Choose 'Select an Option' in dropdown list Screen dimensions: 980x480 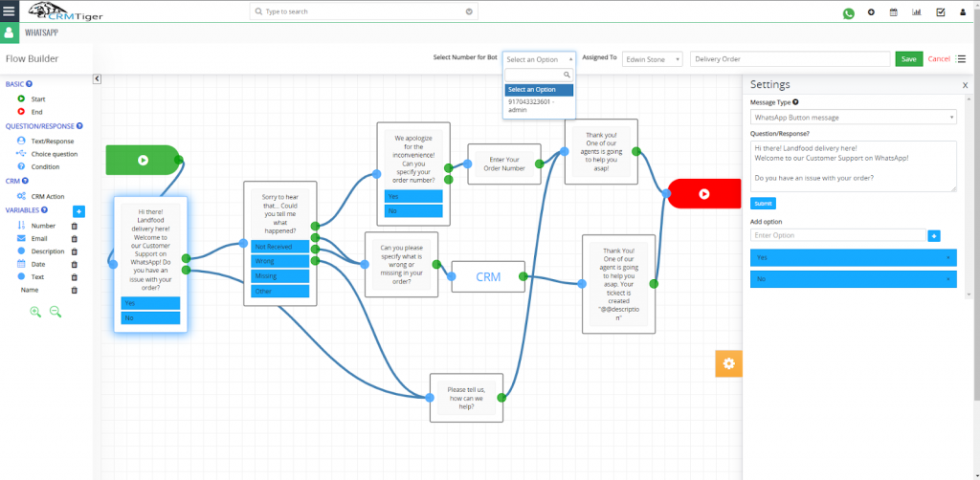click(539, 89)
